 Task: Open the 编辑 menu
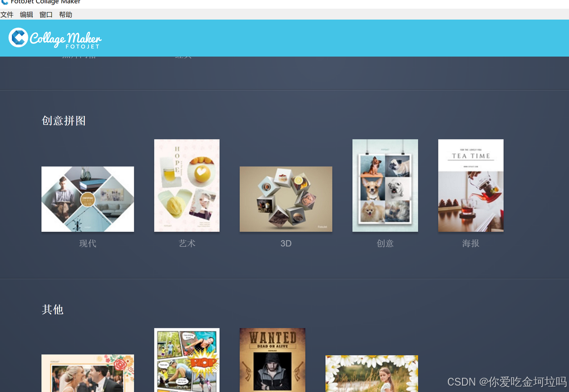(x=26, y=15)
